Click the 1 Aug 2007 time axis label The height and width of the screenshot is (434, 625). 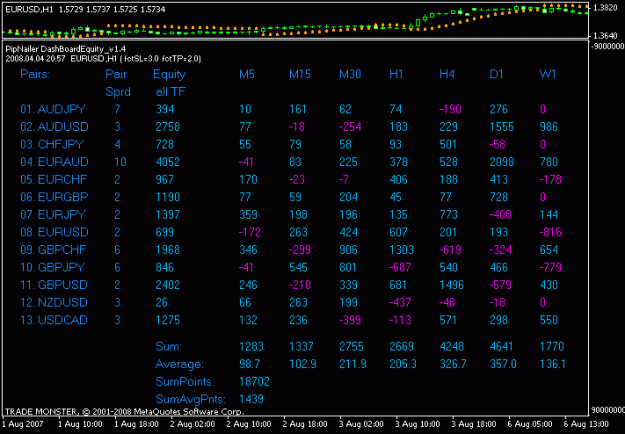tap(23, 424)
